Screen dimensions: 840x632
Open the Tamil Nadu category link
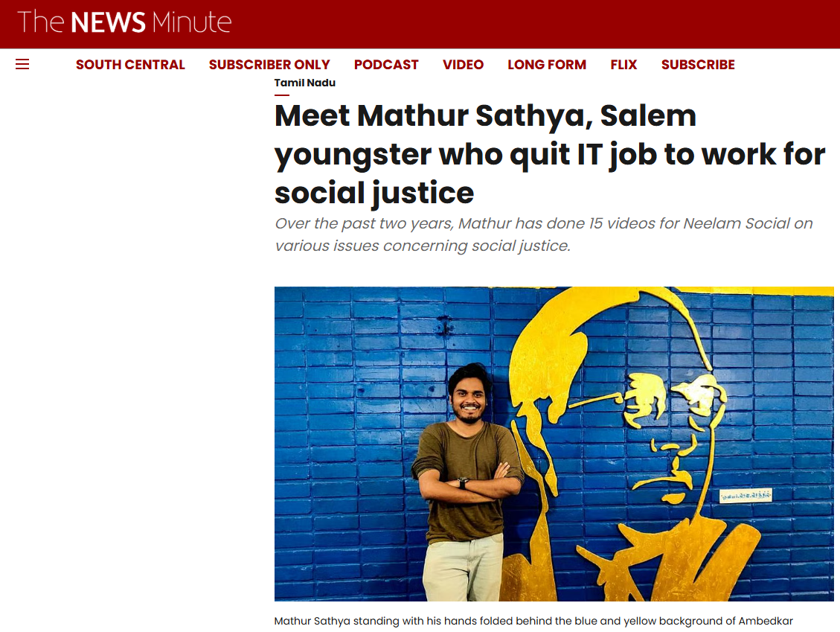point(305,83)
